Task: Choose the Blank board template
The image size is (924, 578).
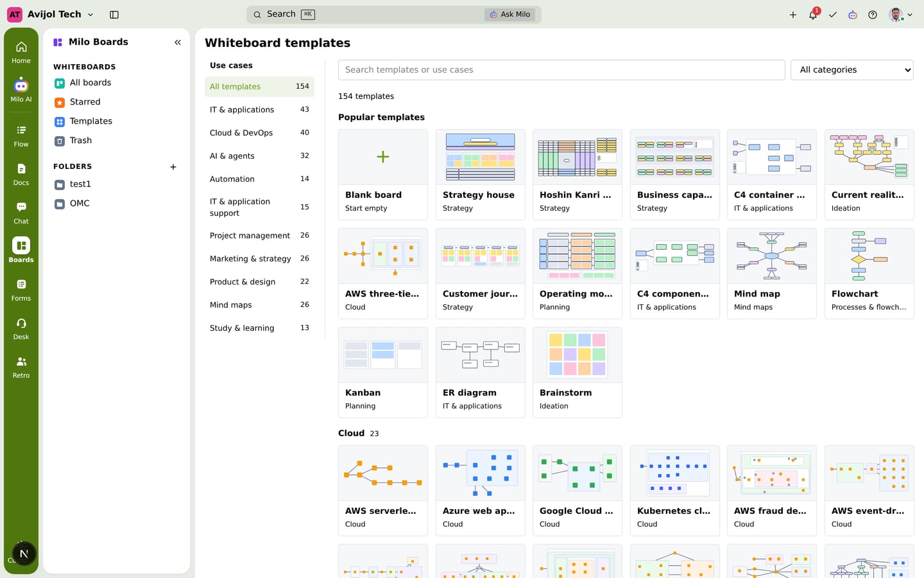Action: click(x=383, y=175)
